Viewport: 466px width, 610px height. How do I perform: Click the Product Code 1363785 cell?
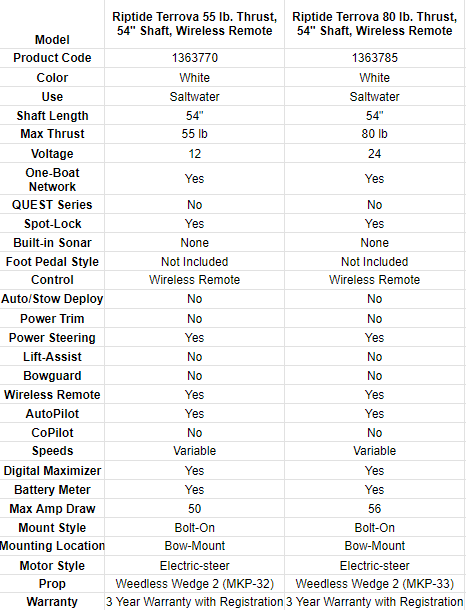tap(375, 58)
